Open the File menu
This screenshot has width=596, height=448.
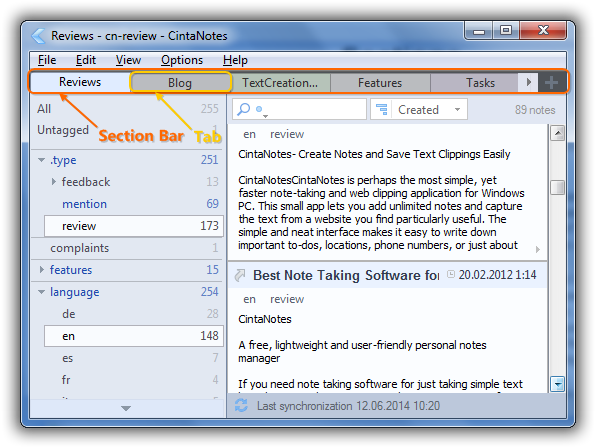coord(47,60)
